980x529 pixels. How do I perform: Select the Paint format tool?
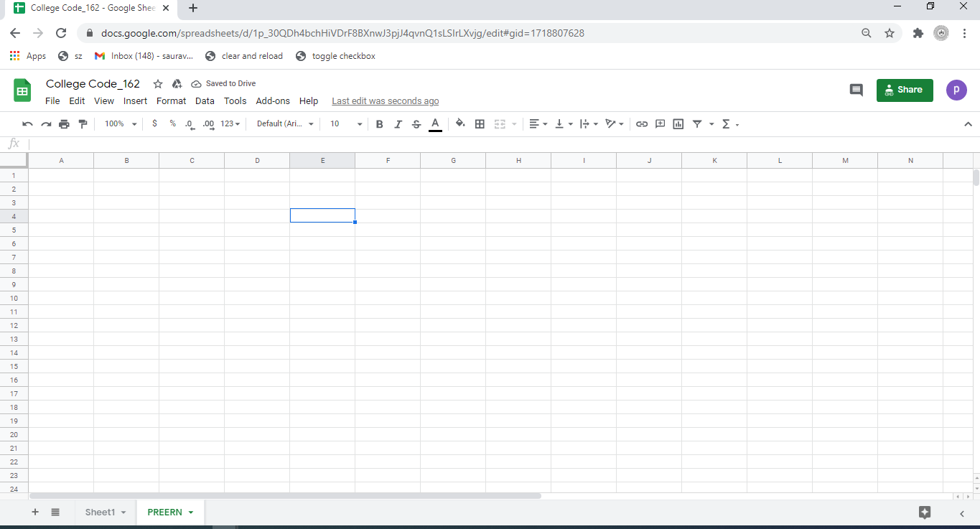click(83, 124)
